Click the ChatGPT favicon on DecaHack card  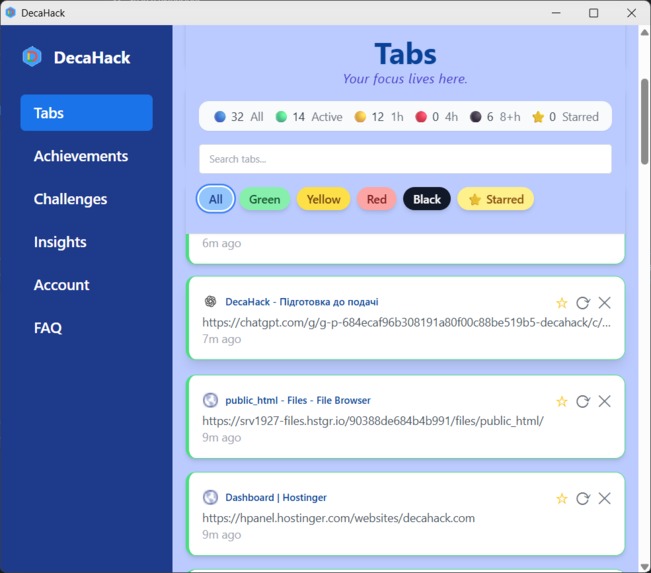click(210, 301)
